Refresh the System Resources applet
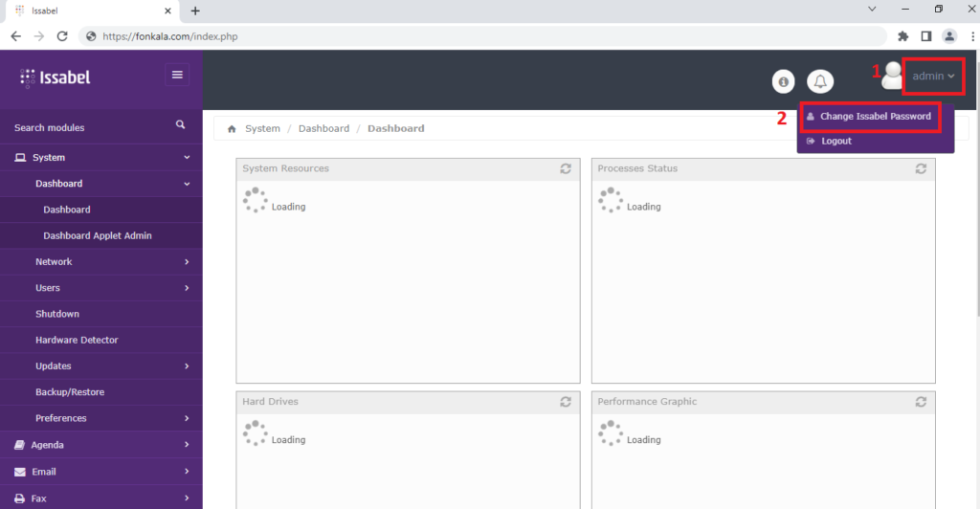The image size is (980, 509). click(566, 168)
